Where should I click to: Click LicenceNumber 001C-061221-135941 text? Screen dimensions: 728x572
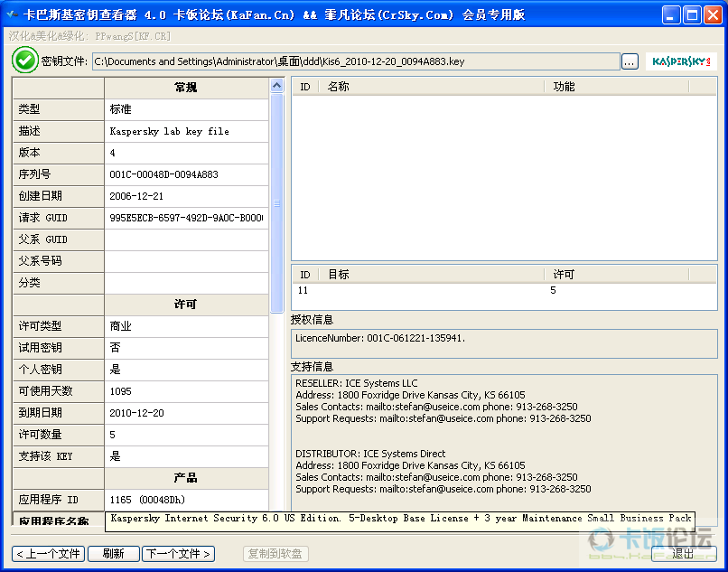379,338
